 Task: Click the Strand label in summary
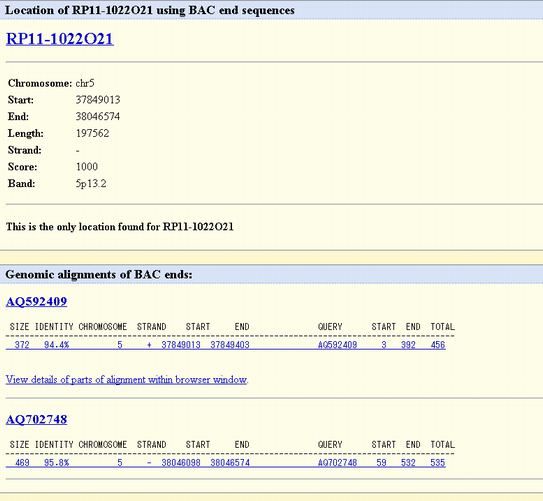click(x=25, y=150)
